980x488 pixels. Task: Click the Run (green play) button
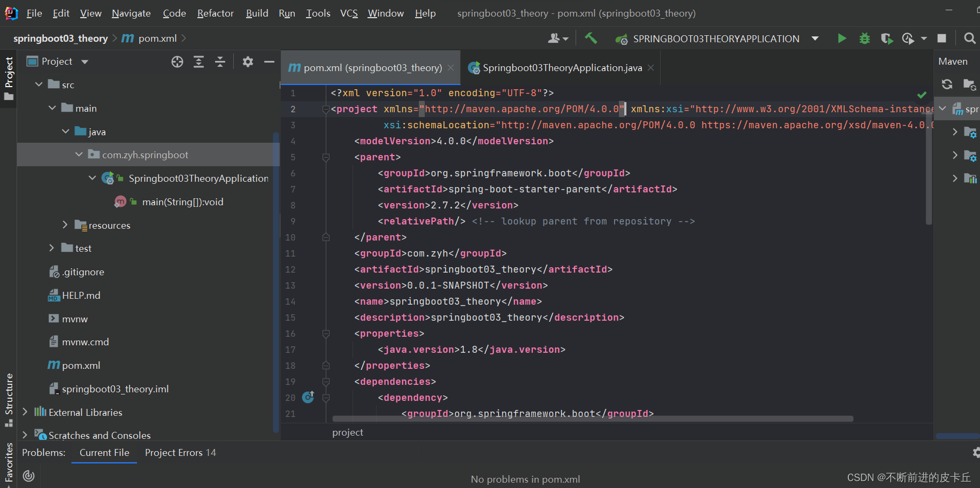coord(841,38)
